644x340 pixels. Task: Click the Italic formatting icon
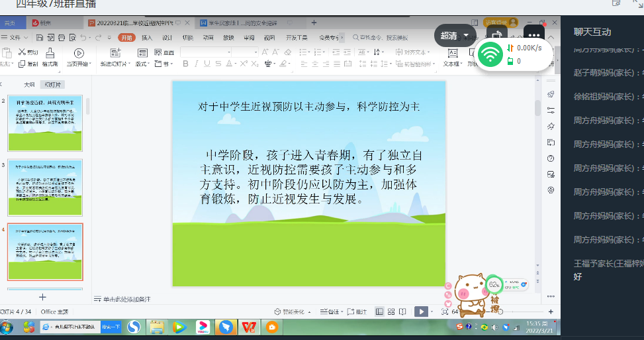[x=196, y=64]
